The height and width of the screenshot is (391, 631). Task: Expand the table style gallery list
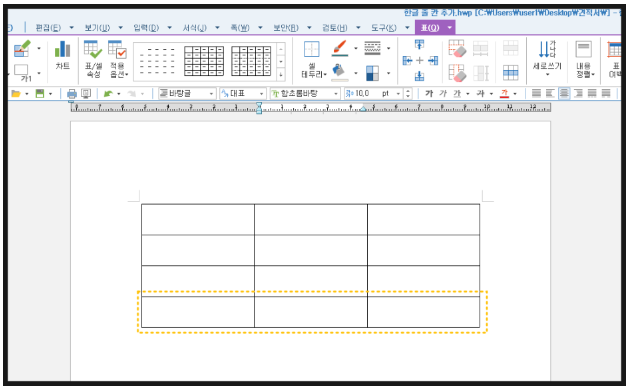(x=281, y=74)
